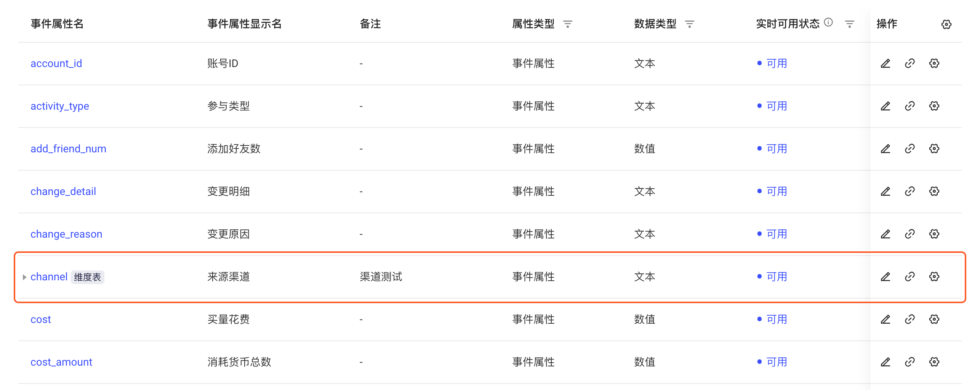Click info icon beside 实时可用状态
Image resolution: width=980 pixels, height=390 pixels.
coord(828,22)
